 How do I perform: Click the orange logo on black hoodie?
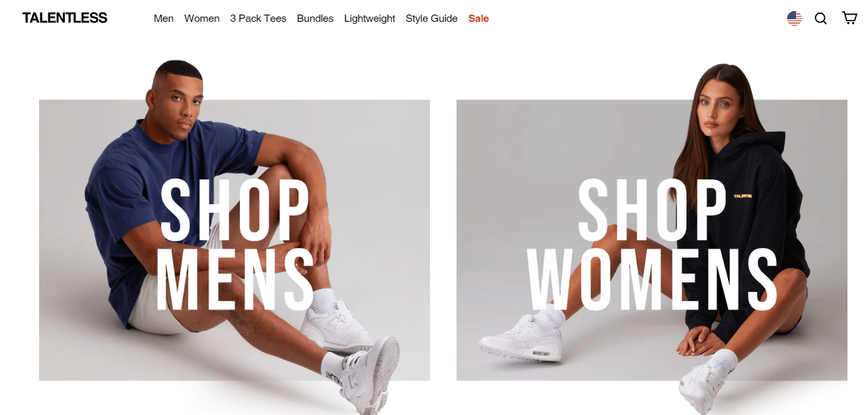(743, 195)
